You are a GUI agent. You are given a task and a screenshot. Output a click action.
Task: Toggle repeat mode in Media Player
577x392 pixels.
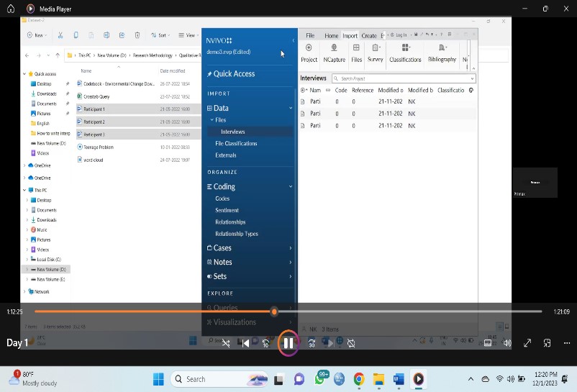[351, 344]
